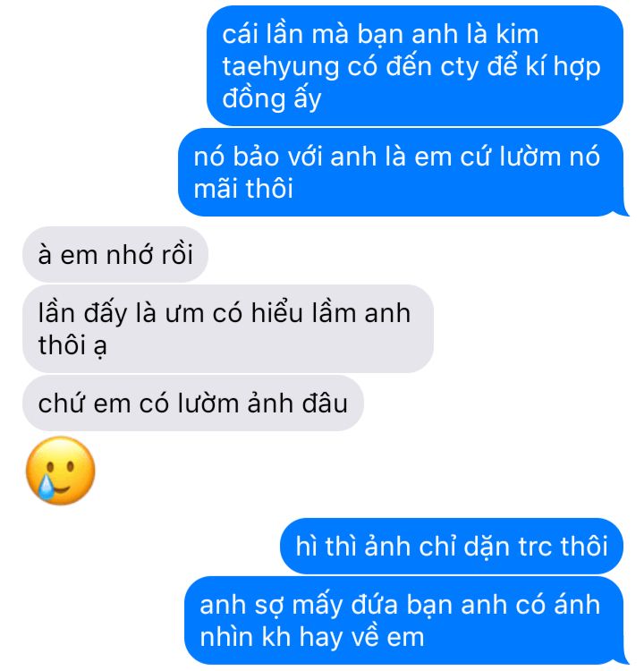Image resolution: width=644 pixels, height=671 pixels.
Task: Tap the blue bubble 'hì thì ảnh chỉ dặn trc thôi'
Action: click(x=452, y=546)
